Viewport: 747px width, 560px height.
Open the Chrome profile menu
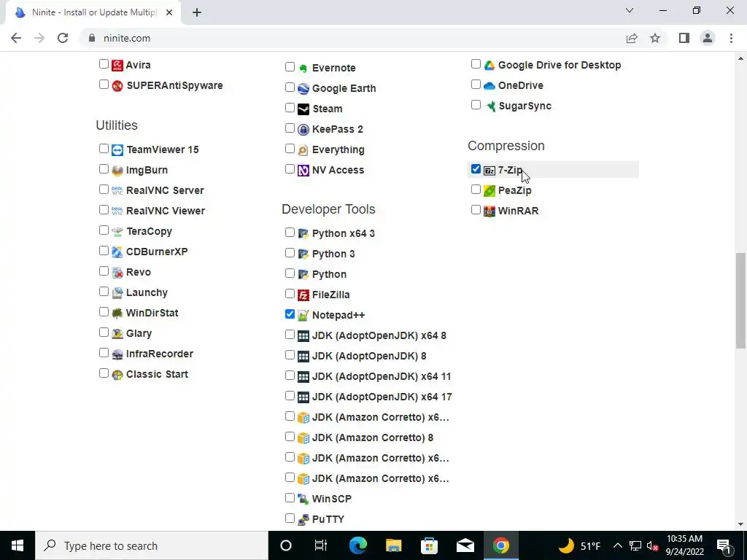pos(708,38)
